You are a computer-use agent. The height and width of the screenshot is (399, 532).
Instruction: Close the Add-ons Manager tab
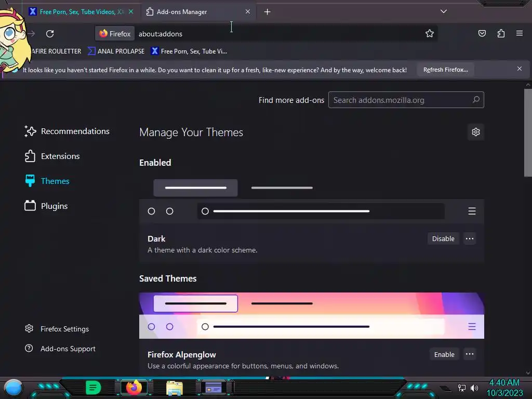coord(248,11)
